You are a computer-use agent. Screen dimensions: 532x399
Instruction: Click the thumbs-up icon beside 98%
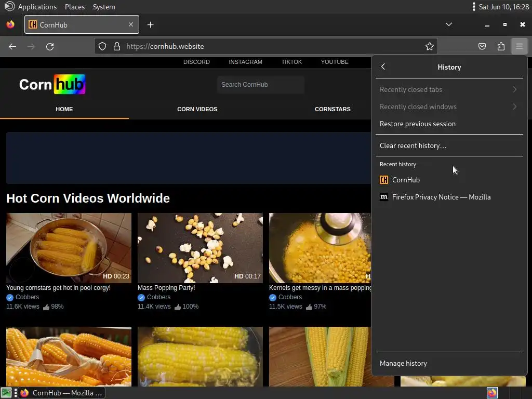(x=46, y=307)
